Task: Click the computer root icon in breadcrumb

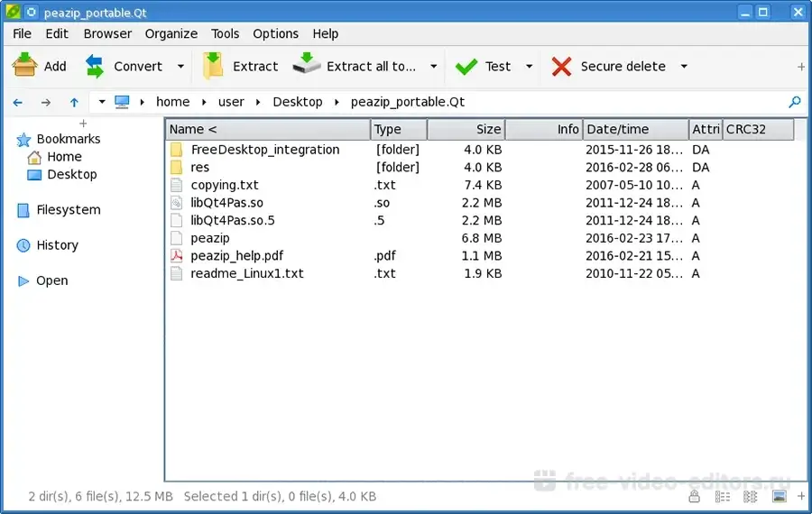Action: tap(122, 102)
